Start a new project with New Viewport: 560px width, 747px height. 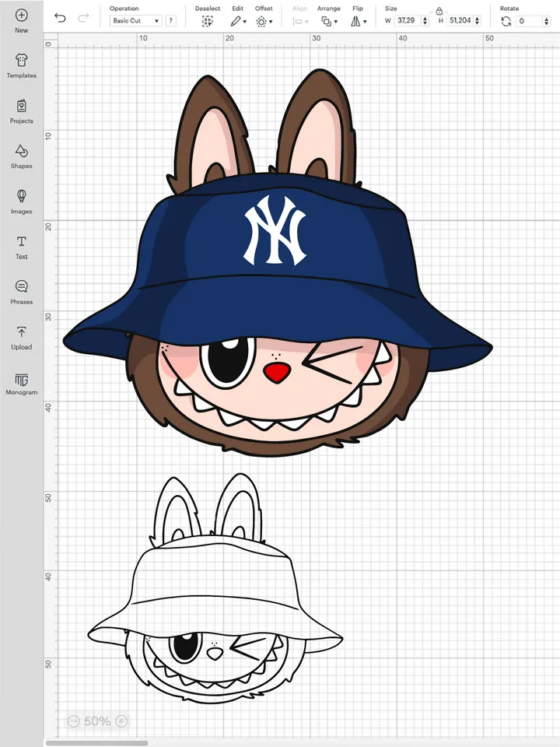pos(21,19)
